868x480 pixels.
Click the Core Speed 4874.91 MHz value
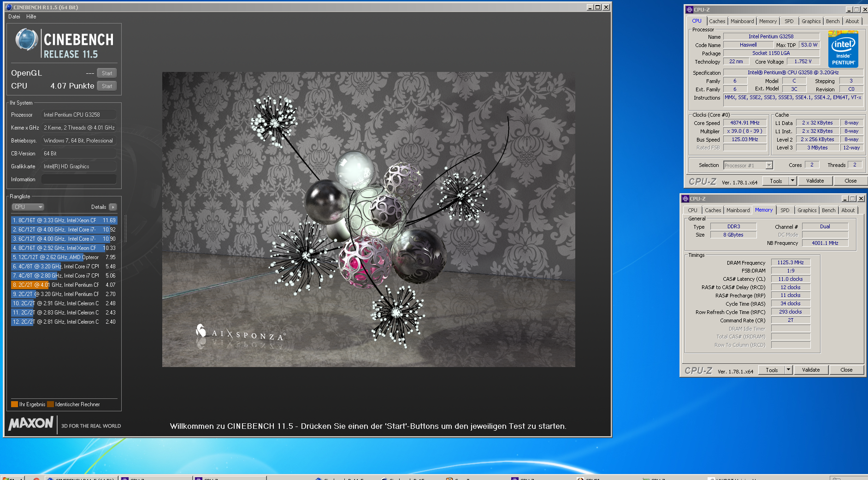click(x=745, y=123)
